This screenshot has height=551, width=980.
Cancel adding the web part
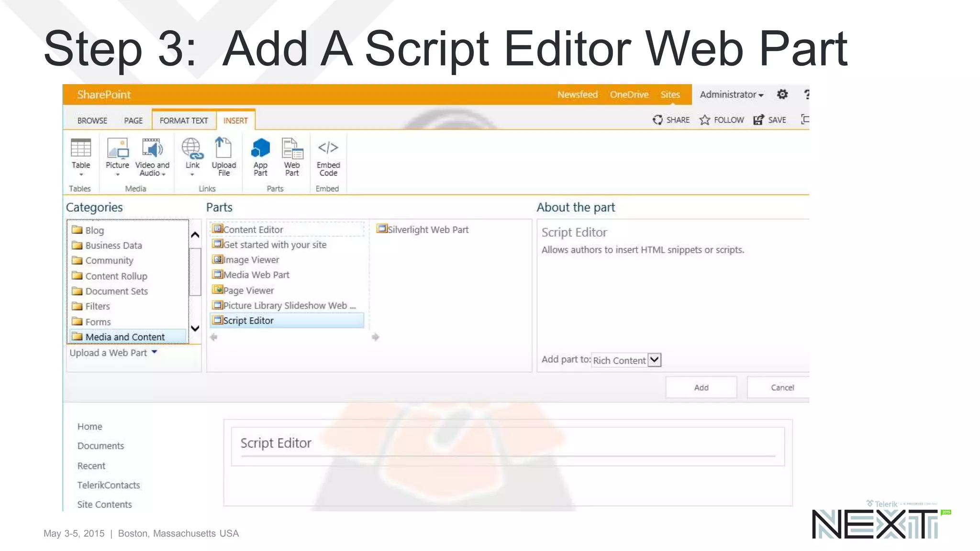coord(779,387)
